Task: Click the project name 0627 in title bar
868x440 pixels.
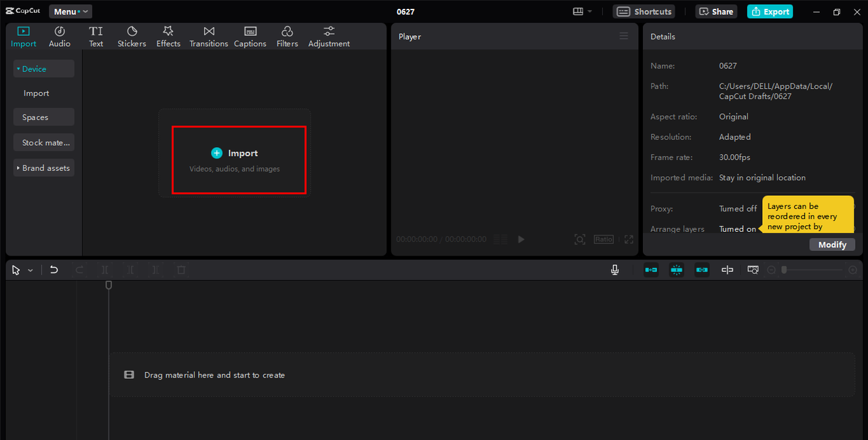Action: pos(406,12)
